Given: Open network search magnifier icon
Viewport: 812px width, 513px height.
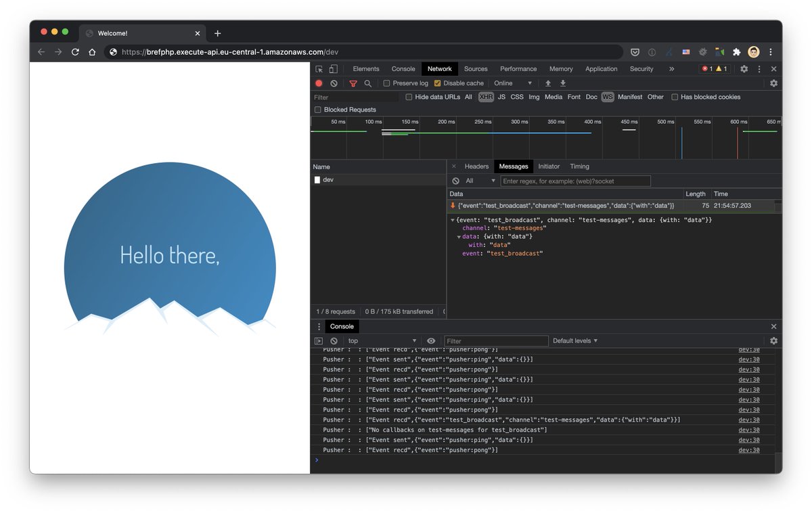Looking at the screenshot, I should click(x=368, y=83).
